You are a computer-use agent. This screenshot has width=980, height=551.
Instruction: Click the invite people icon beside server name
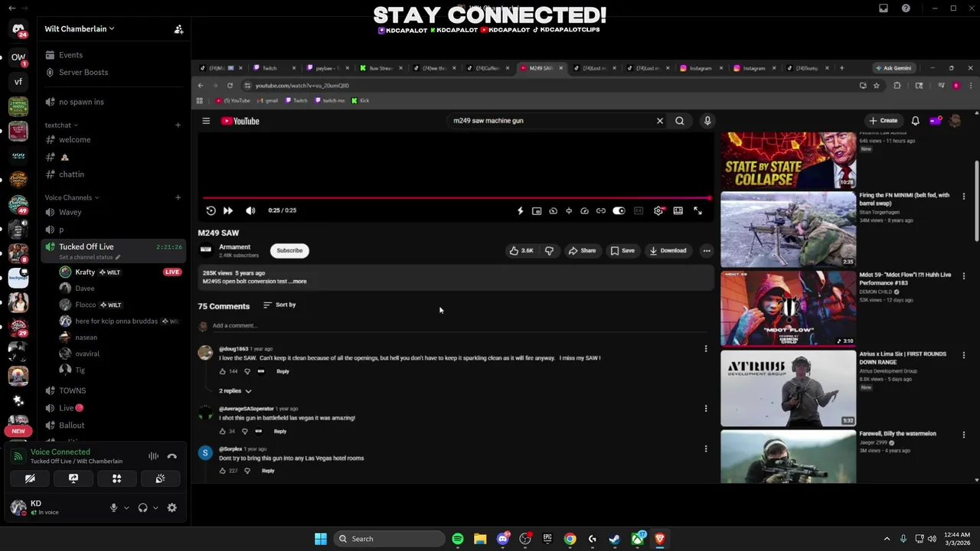[178, 29]
